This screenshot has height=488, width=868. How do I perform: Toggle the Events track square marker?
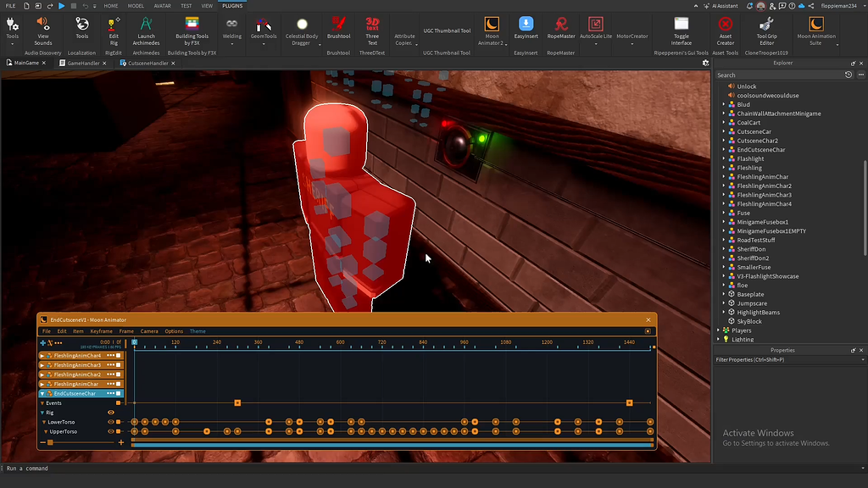(x=119, y=402)
